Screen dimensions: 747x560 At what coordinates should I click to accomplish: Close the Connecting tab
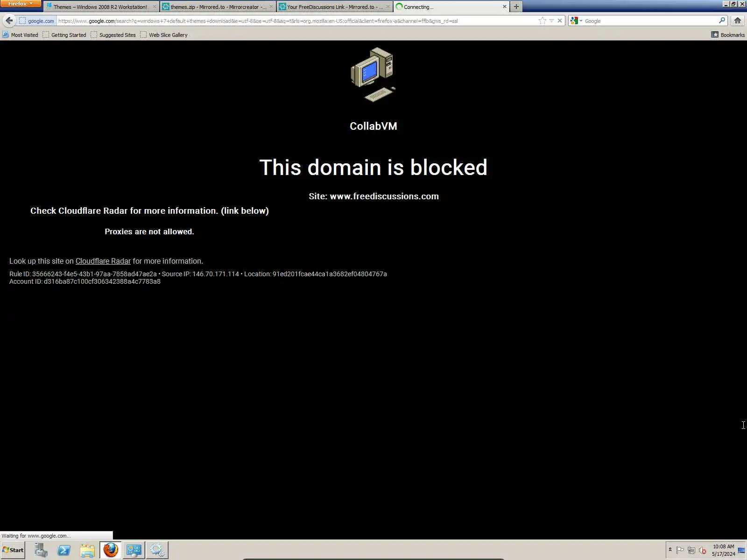pos(504,7)
